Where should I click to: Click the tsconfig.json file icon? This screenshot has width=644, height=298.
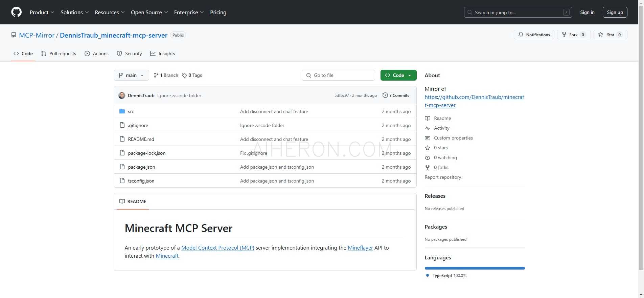point(122,180)
